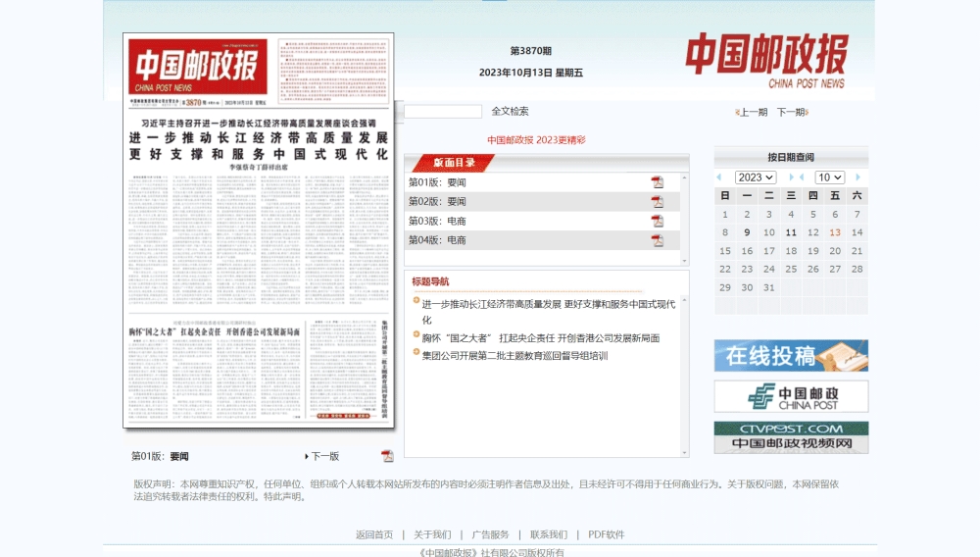Open PDF icon for 第02版 要闻 row
Image resolution: width=980 pixels, height=557 pixels.
(x=657, y=201)
